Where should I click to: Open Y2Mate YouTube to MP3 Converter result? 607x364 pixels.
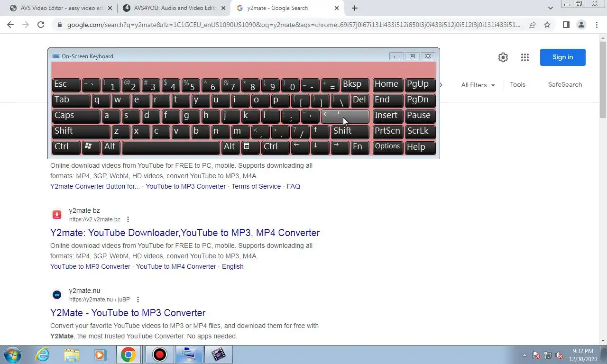tap(128, 313)
